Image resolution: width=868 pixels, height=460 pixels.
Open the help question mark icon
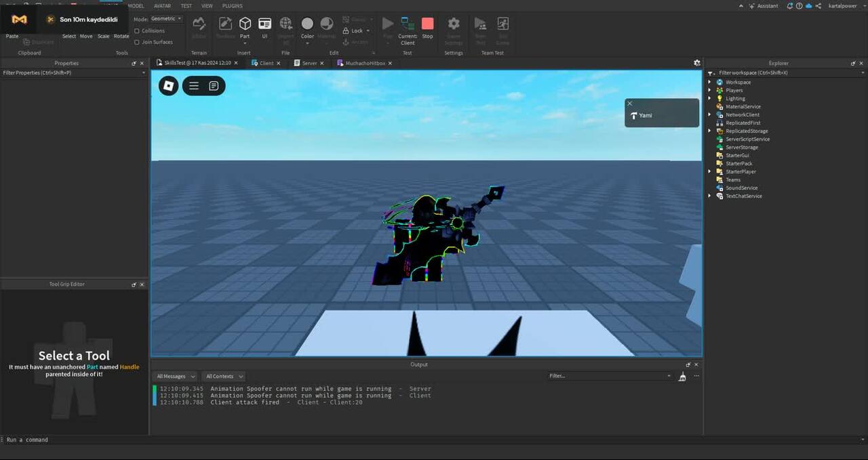[800, 5]
